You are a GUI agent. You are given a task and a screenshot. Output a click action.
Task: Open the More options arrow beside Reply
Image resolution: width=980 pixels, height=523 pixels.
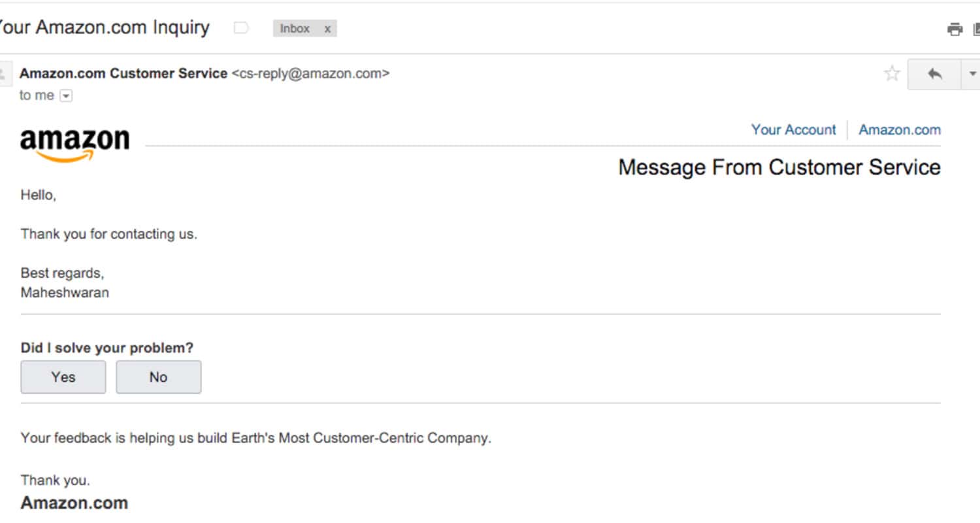[971, 74]
